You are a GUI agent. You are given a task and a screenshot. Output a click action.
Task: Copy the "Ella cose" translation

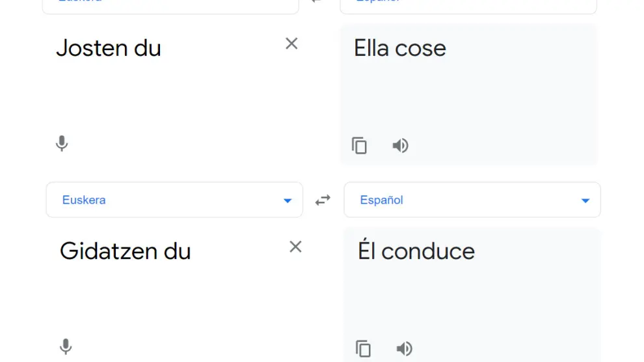[x=359, y=145]
